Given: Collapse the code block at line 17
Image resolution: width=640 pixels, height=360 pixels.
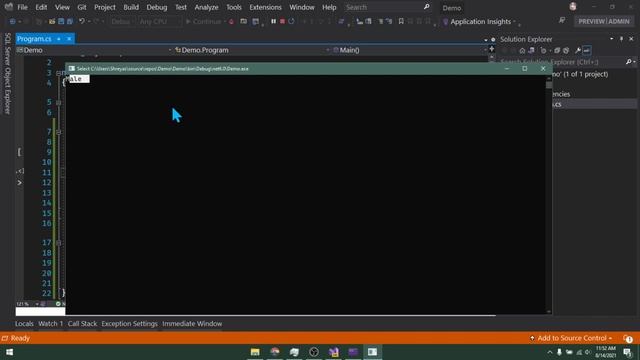Looking at the screenshot, I should pos(58,243).
